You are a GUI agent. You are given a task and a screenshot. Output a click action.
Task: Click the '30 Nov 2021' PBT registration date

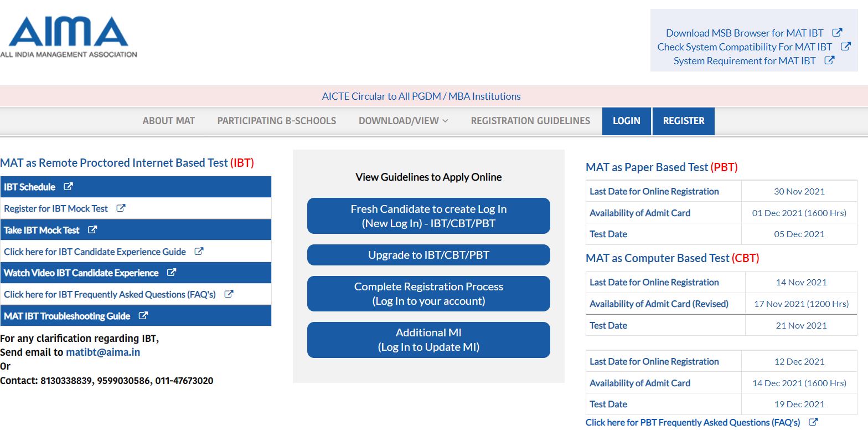point(799,191)
